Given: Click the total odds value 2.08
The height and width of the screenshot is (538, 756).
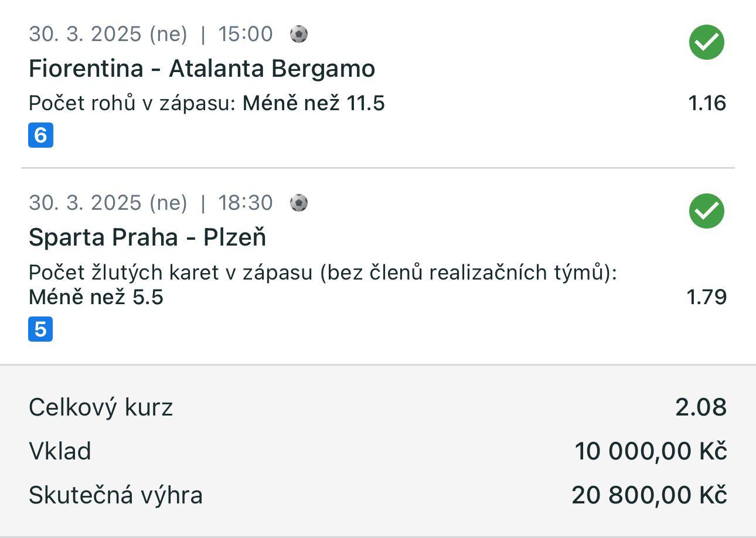Looking at the screenshot, I should (x=701, y=407).
